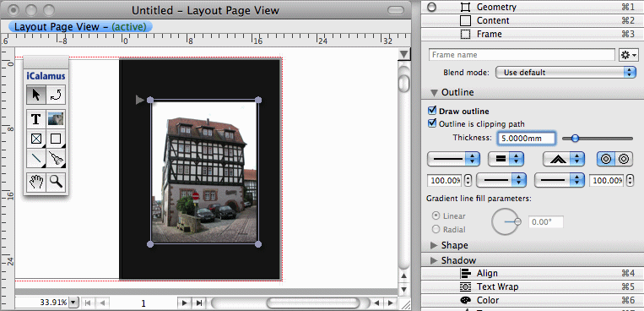This screenshot has height=311, width=644.
Task: Select the Text frame tool
Action: pyautogui.click(x=36, y=119)
